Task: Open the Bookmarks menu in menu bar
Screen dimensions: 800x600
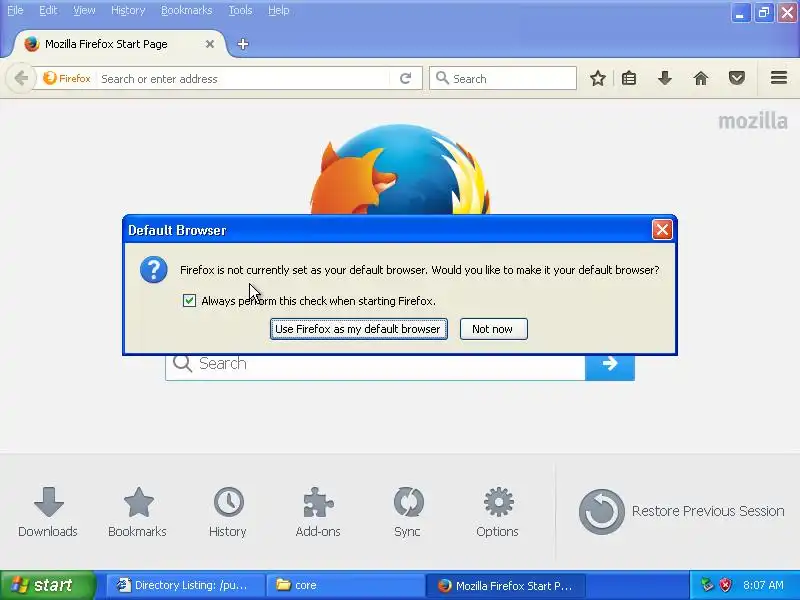Action: [186, 10]
